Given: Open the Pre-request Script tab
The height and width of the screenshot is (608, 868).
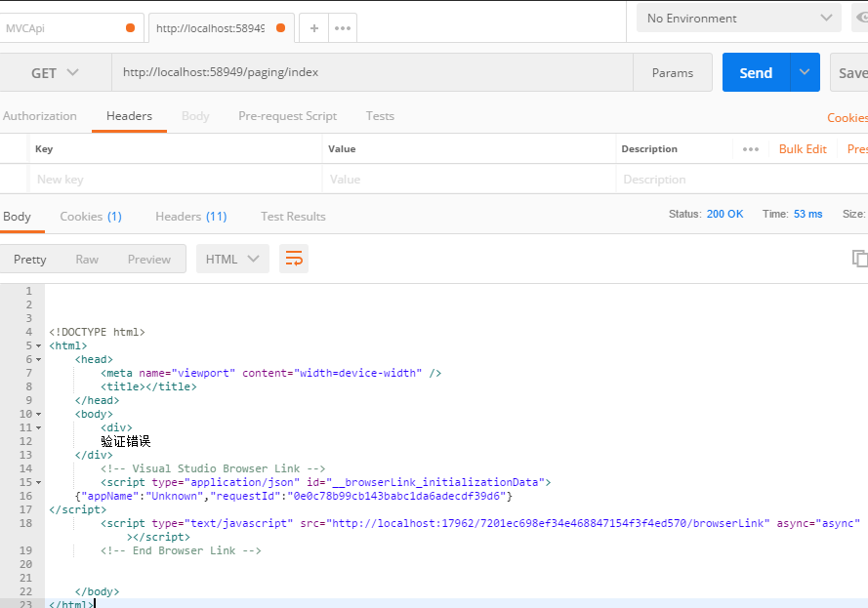Looking at the screenshot, I should [x=287, y=116].
